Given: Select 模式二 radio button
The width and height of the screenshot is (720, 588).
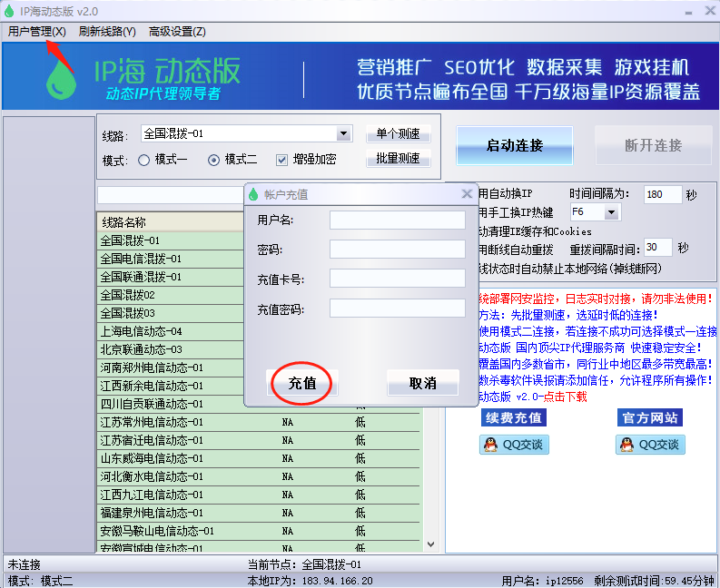Looking at the screenshot, I should [x=213, y=160].
